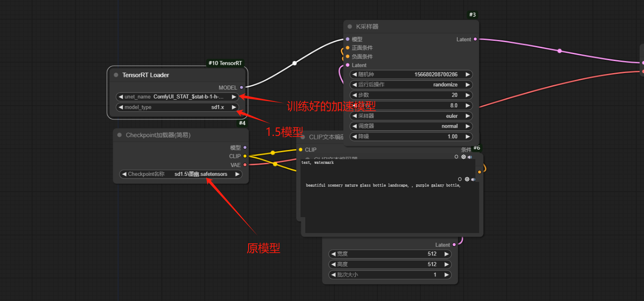
Task: Click the speaker icon above the 'beautiful scenery' prompt
Action: tap(473, 179)
